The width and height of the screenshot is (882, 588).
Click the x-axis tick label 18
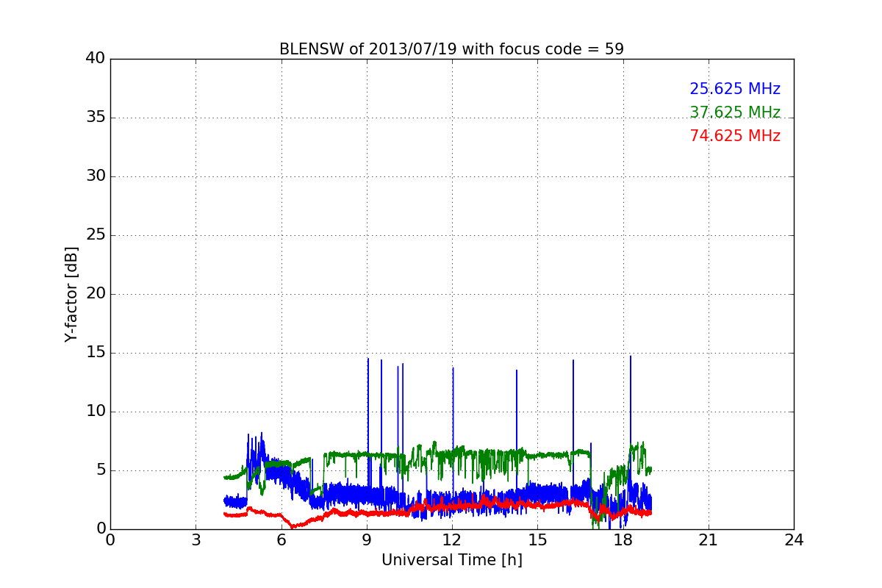(623, 540)
